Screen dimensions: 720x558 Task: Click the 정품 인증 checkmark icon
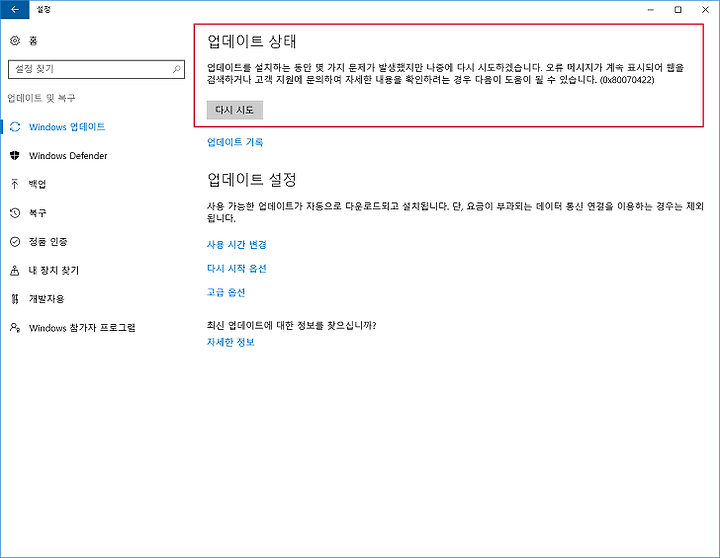coord(15,242)
